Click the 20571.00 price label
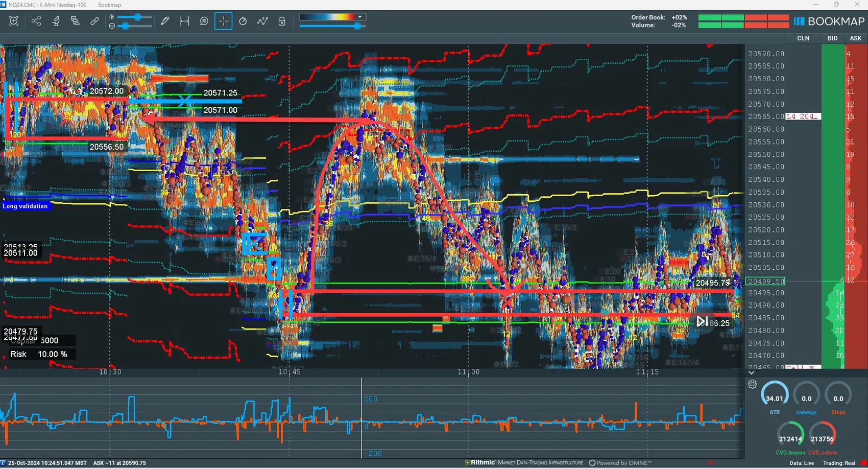 pyautogui.click(x=221, y=110)
